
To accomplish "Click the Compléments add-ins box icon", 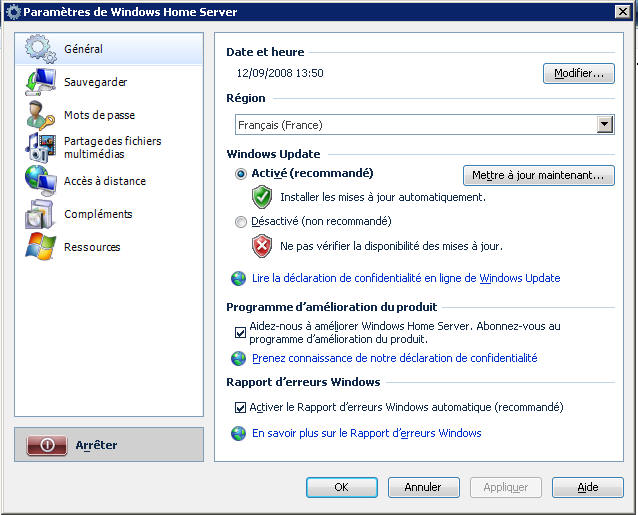I will point(40,214).
